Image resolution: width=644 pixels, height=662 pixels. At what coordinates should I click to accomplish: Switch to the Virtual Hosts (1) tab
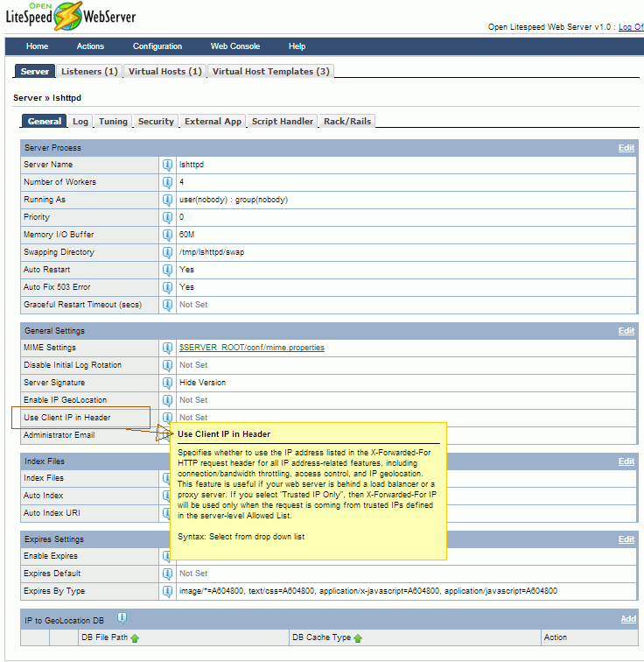165,71
